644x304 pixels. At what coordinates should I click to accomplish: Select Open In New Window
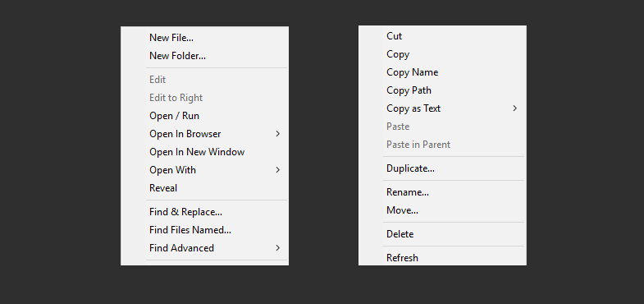click(x=204, y=152)
